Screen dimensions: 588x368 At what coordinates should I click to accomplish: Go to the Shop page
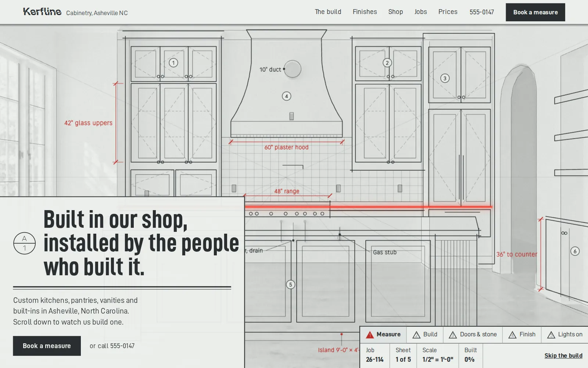[x=395, y=12]
